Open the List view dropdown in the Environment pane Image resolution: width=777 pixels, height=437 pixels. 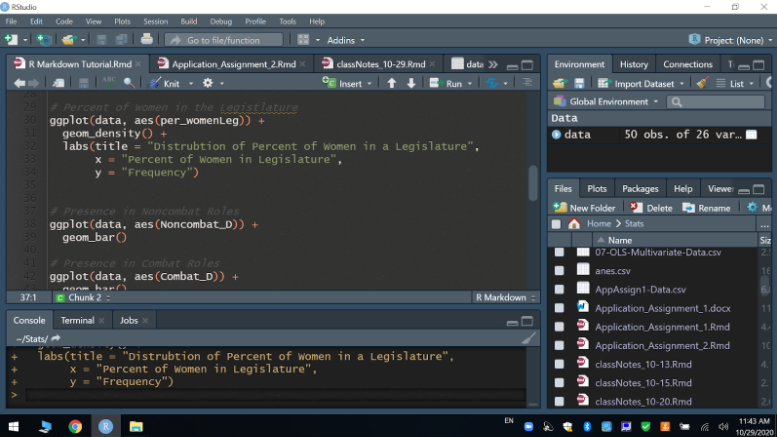[x=735, y=83]
